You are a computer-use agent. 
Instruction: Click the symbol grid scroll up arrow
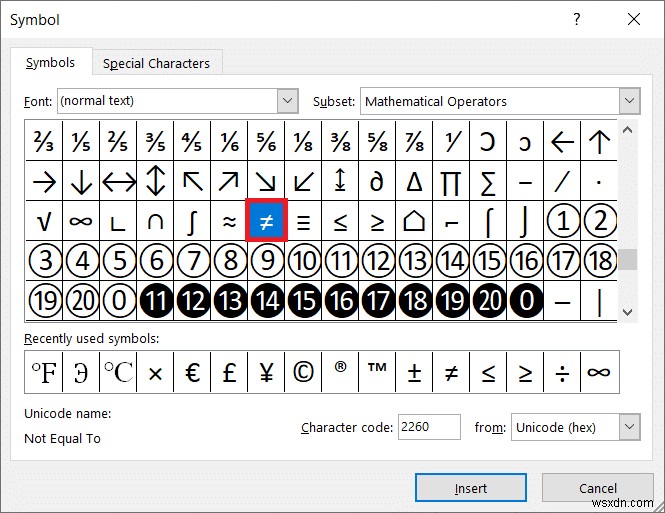coord(628,130)
